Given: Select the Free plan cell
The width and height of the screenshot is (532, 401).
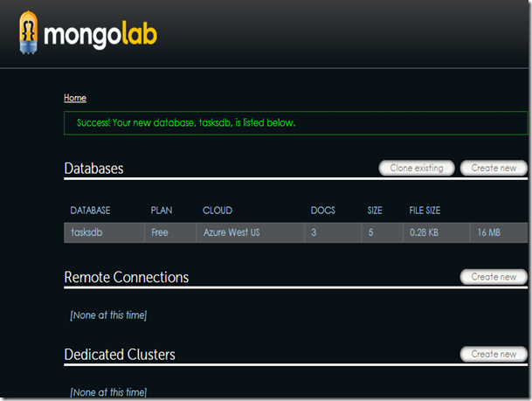Looking at the screenshot, I should point(170,232).
